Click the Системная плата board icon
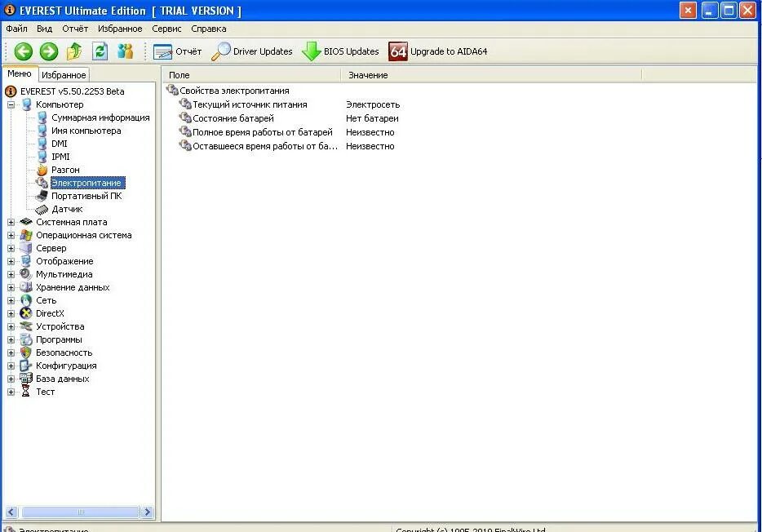Screen dimensions: 762x532 coord(26,222)
